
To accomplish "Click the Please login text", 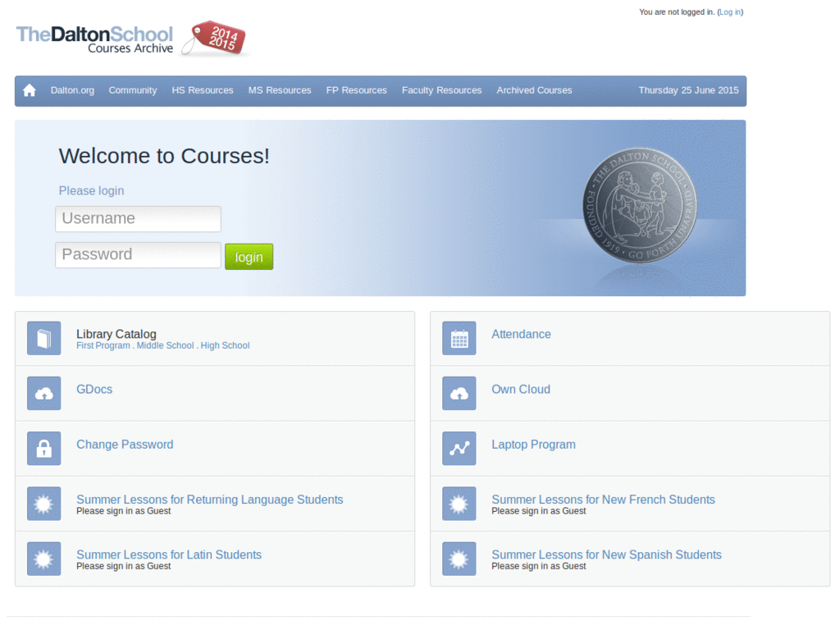I will coord(91,190).
